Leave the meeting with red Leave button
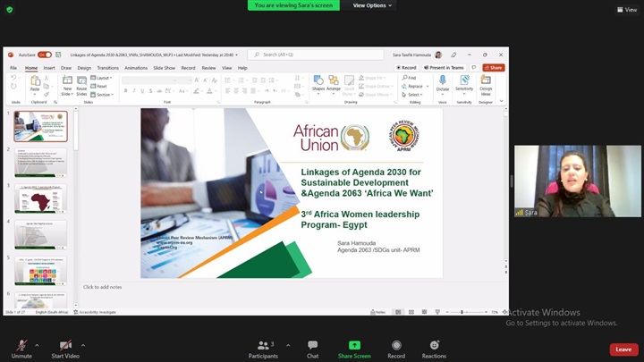 click(x=623, y=349)
